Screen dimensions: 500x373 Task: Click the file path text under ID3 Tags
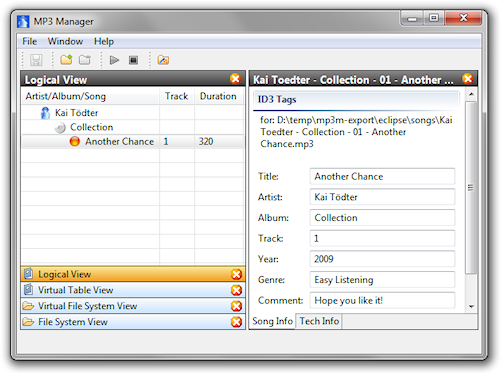coord(356,132)
